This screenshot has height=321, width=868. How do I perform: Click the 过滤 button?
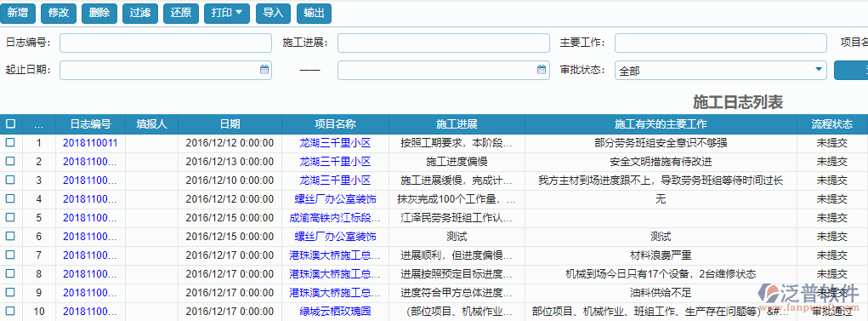point(140,14)
